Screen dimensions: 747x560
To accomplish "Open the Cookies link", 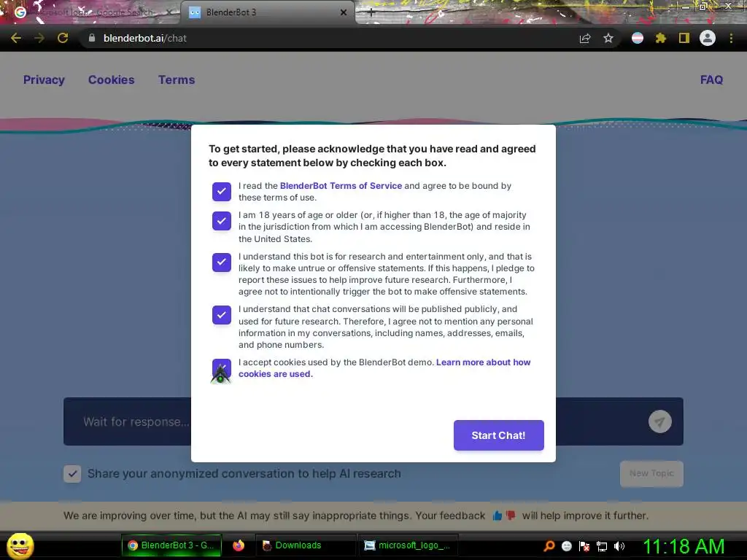I will [111, 79].
